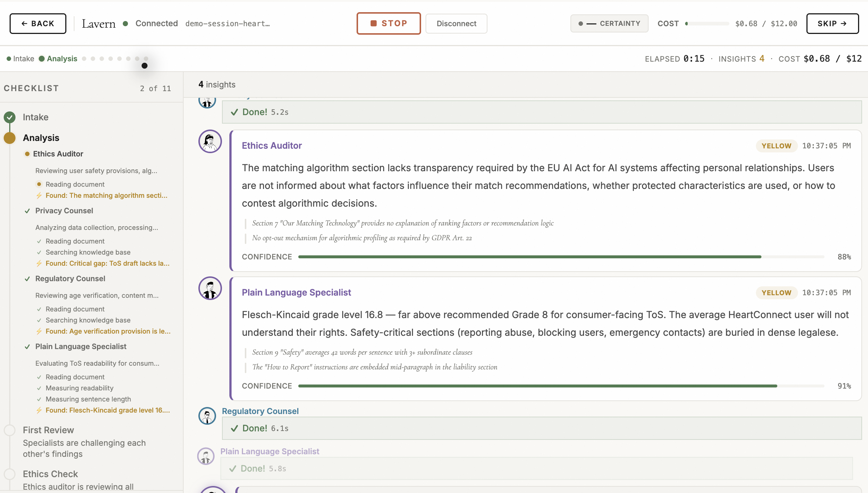Viewport: 868px width, 493px height.
Task: Expand Plain Language Specialist checklist item
Action: (81, 347)
